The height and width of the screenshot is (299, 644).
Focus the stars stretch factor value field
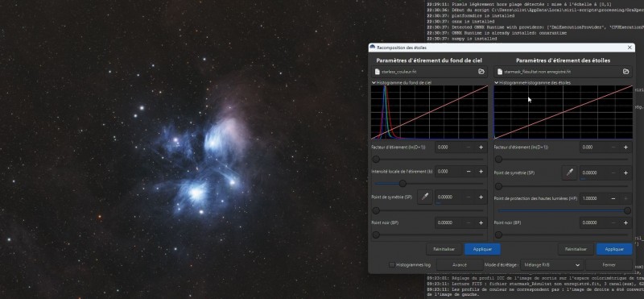593,147
